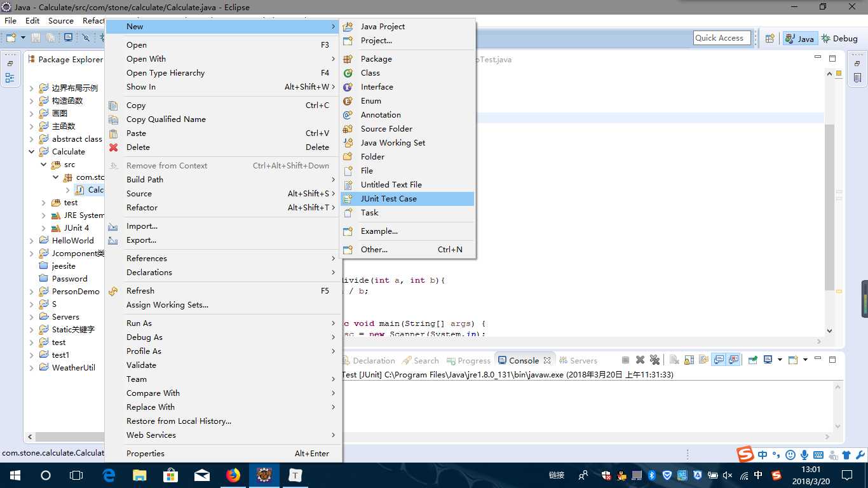Click the Interface option in New submenu

click(x=407, y=87)
